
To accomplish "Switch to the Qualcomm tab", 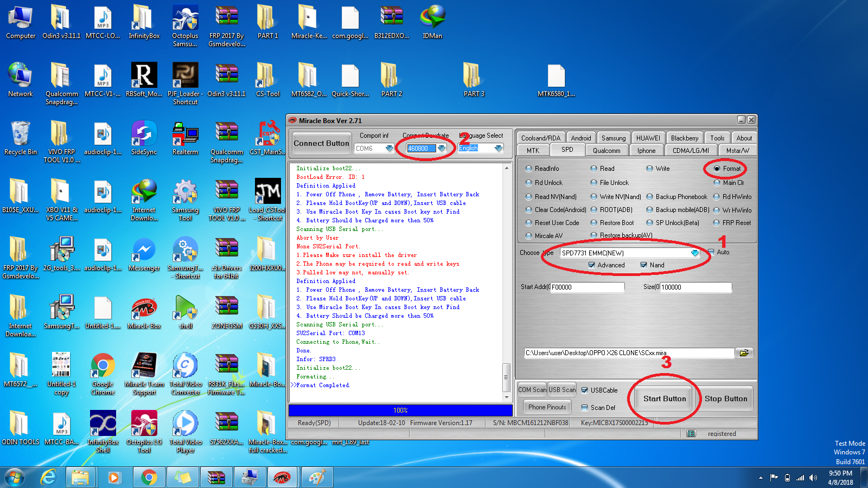I will 607,151.
